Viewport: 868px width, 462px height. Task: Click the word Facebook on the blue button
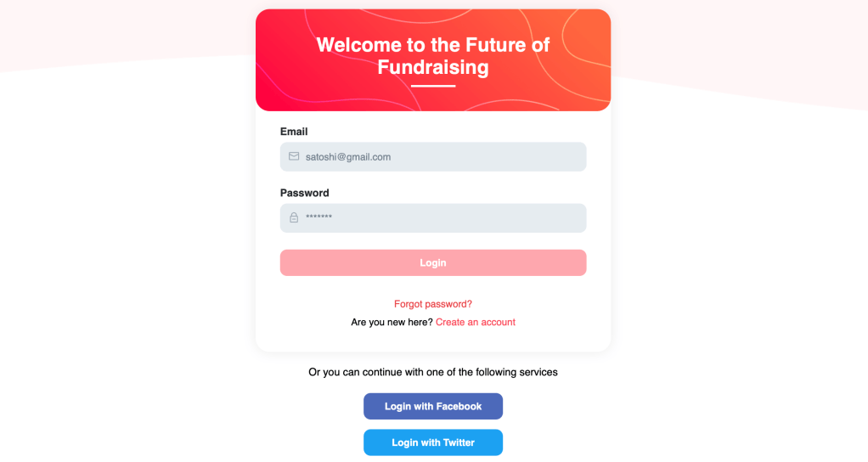[459, 407]
